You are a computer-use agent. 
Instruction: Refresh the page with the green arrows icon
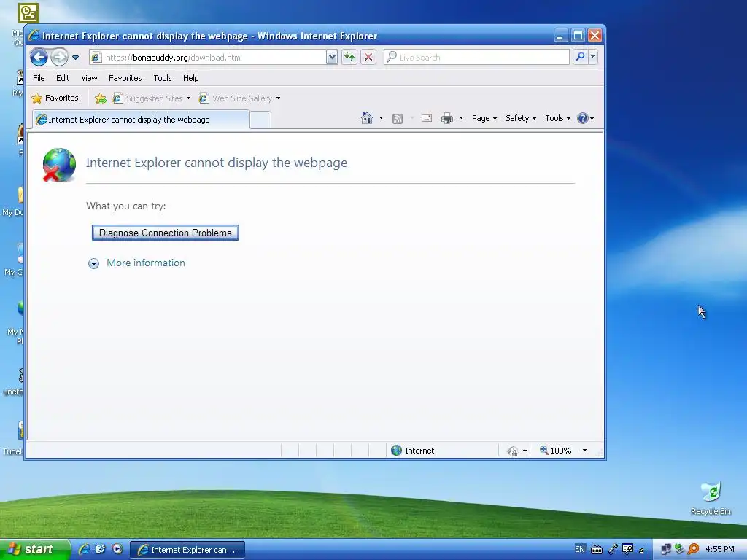point(349,58)
